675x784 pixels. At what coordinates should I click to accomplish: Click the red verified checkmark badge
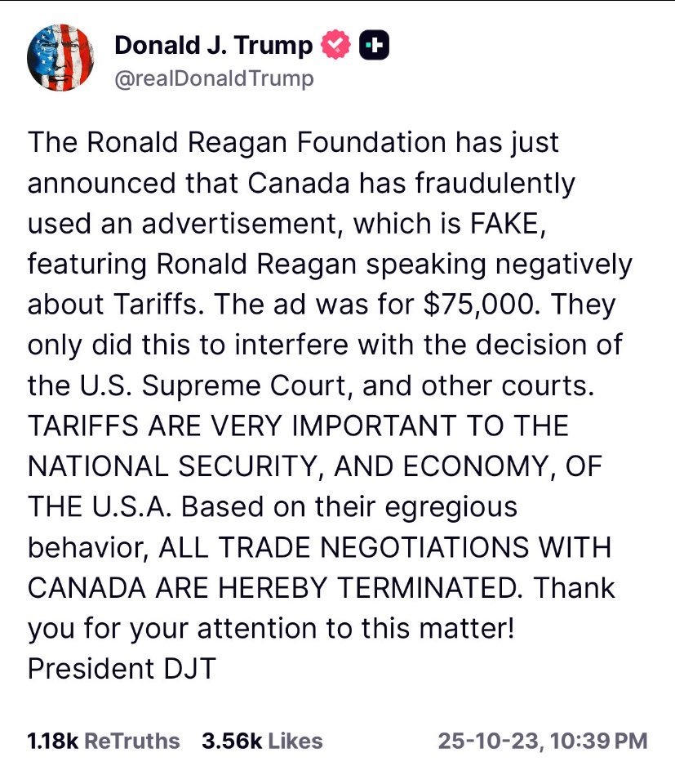(336, 46)
